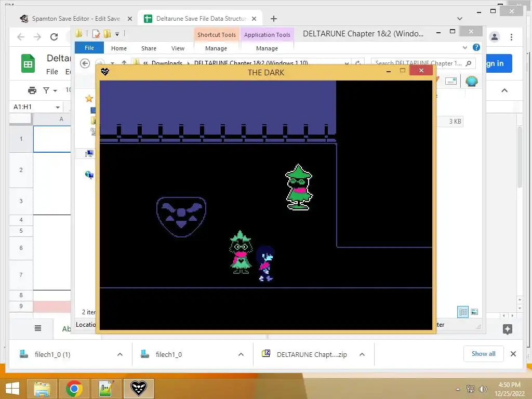The image size is (532, 399).
Task: Open the Windows Start button
Action: (12, 389)
